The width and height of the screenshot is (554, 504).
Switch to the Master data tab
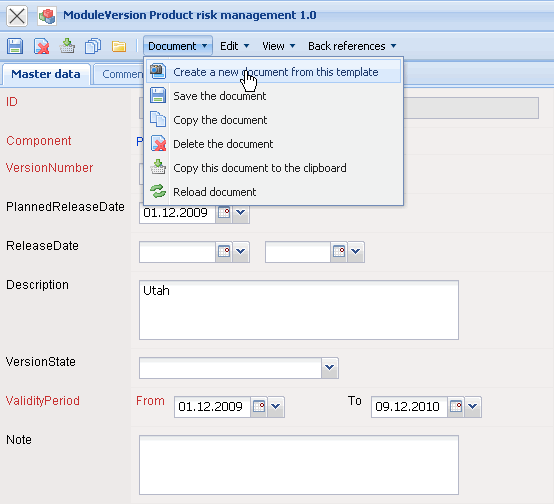(46, 74)
